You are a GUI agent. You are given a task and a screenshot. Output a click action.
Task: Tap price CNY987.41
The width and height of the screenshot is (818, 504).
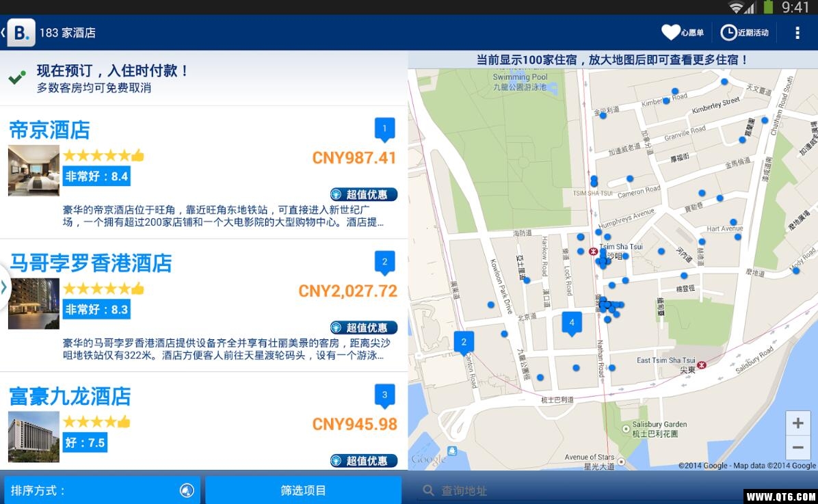(x=354, y=157)
